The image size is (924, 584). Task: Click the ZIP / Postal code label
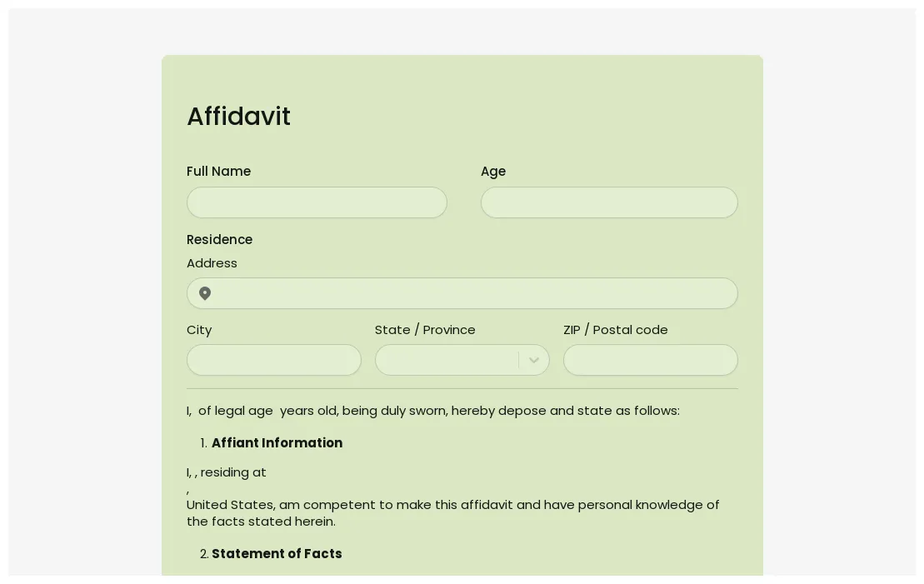[616, 330]
